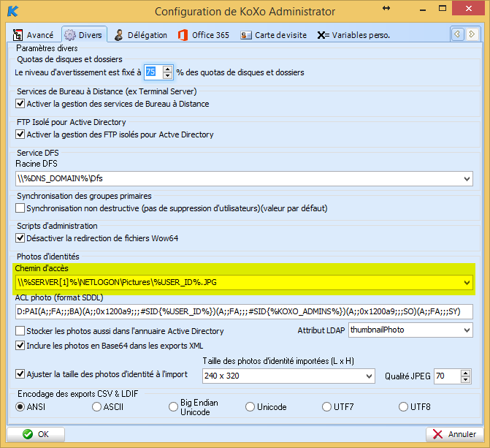Image resolution: width=490 pixels, height=448 pixels.
Task: Expand the Chemin d'accès dropdown
Action: (x=467, y=283)
